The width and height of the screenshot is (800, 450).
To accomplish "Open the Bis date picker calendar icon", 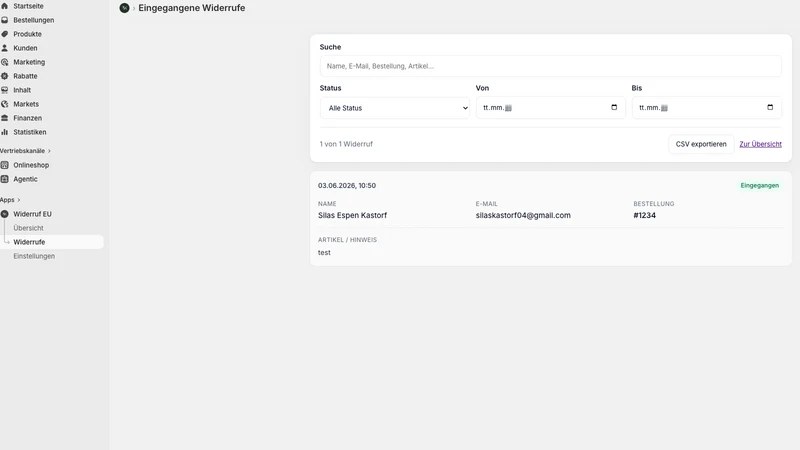I will coord(770,107).
